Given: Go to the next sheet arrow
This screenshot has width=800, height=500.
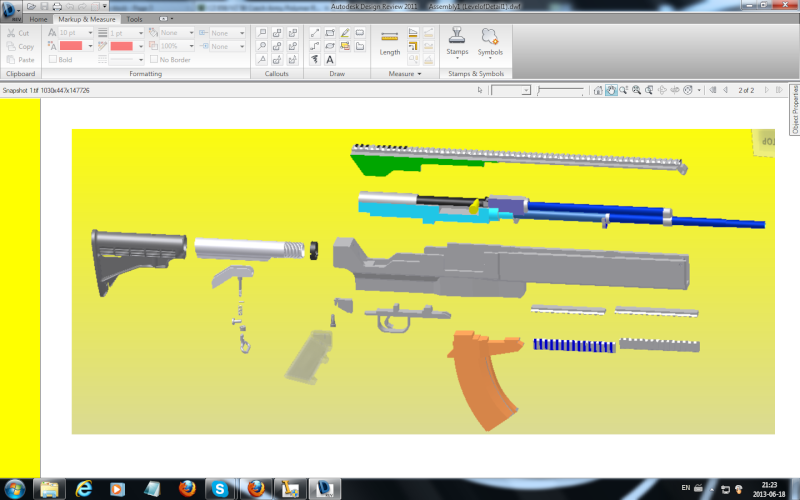Looking at the screenshot, I should point(766,90).
